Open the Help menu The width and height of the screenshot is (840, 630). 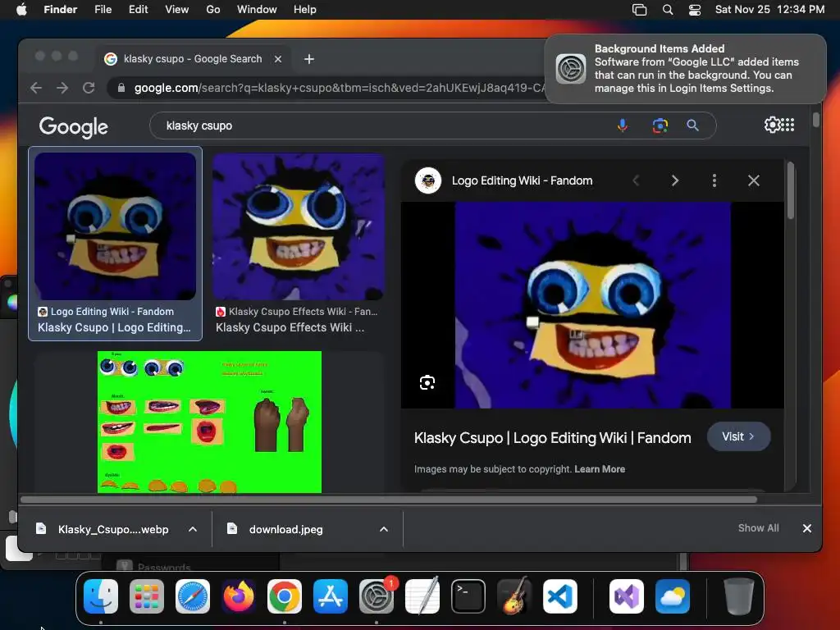(305, 9)
